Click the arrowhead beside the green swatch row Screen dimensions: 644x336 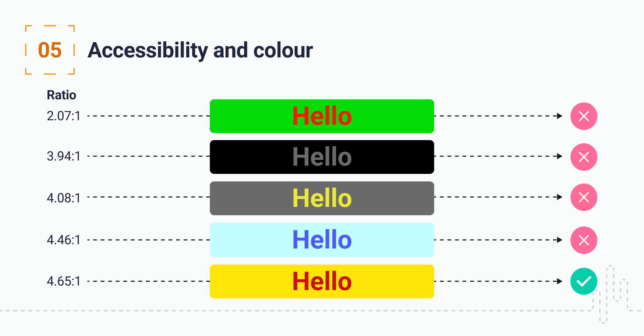pyautogui.click(x=559, y=116)
